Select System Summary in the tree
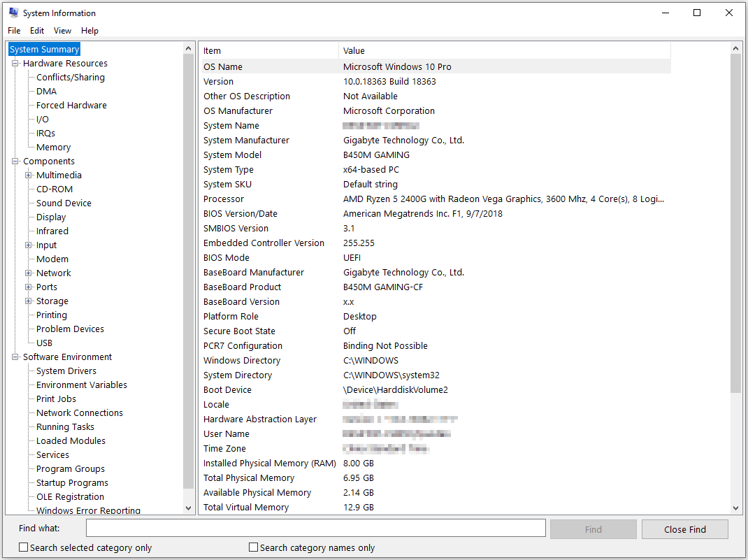The image size is (748, 560). point(44,49)
